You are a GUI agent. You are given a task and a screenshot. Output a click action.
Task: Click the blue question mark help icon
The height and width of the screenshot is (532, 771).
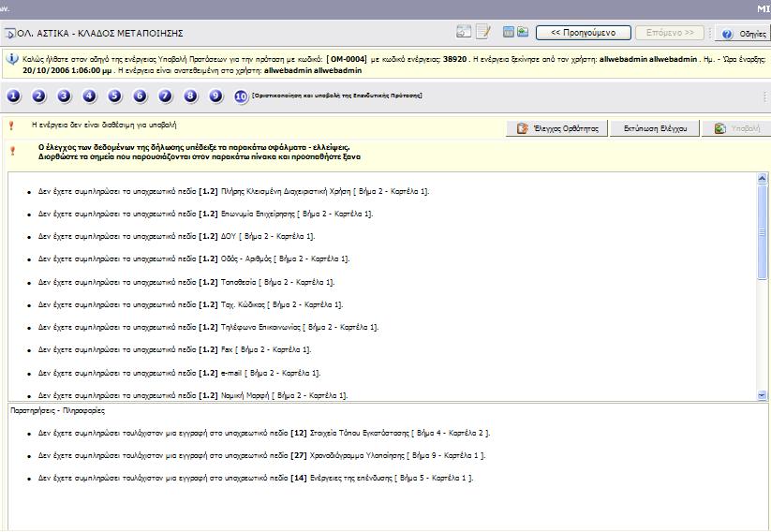[x=728, y=34]
